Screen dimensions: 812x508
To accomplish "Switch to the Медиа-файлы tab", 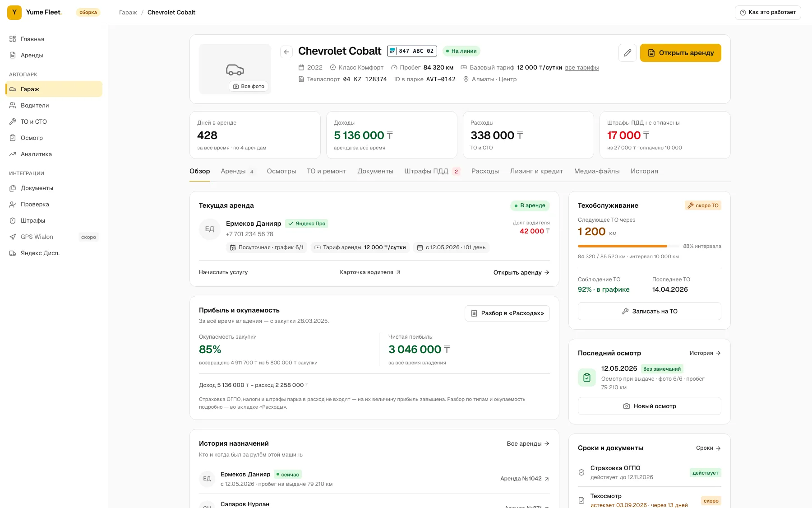I will coord(597,172).
